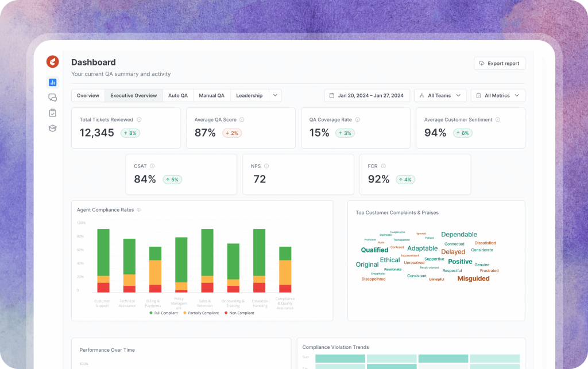
Task: Open the Leadership tab
Action: 249,95
